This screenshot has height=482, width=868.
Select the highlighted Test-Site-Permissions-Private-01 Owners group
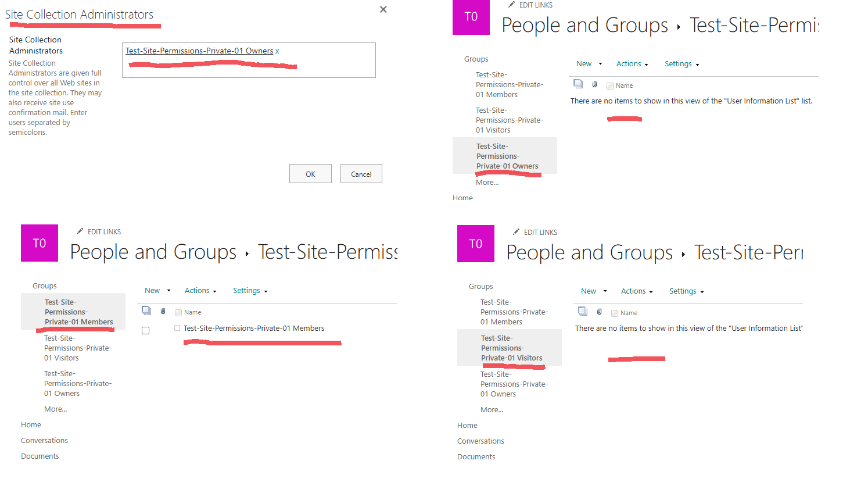click(507, 156)
